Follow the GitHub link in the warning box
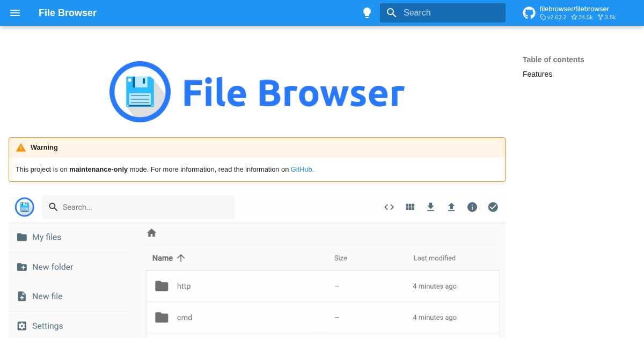Image resolution: width=644 pixels, height=338 pixels. (302, 169)
